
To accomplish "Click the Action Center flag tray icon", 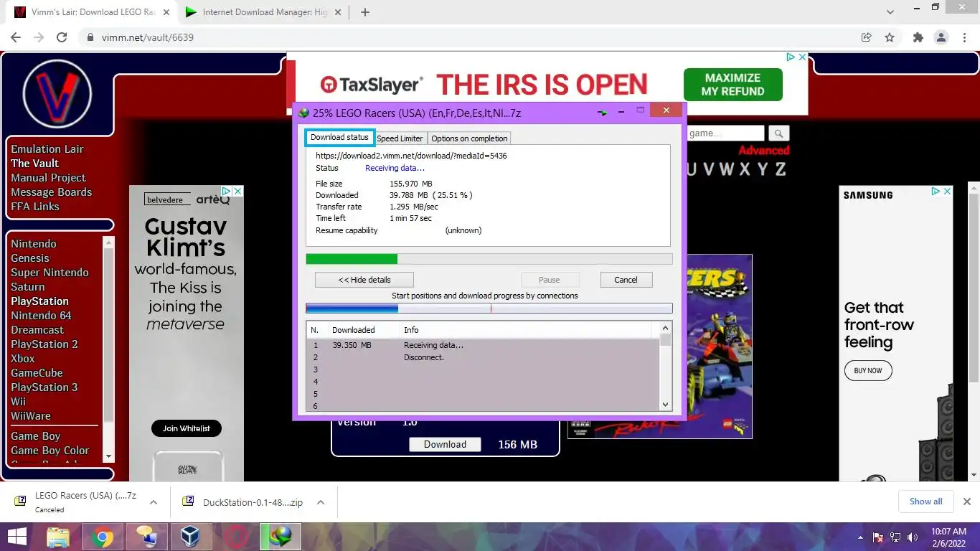I will [877, 537].
